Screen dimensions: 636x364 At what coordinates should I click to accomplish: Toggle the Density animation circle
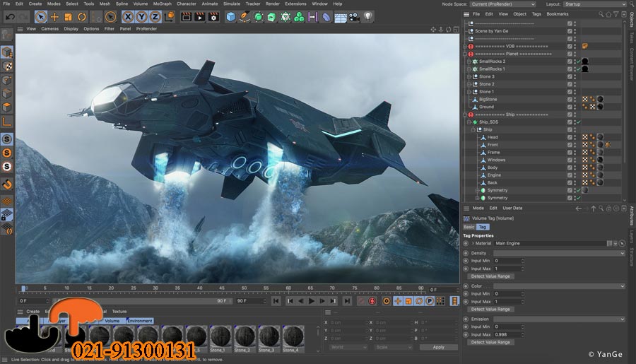point(466,253)
